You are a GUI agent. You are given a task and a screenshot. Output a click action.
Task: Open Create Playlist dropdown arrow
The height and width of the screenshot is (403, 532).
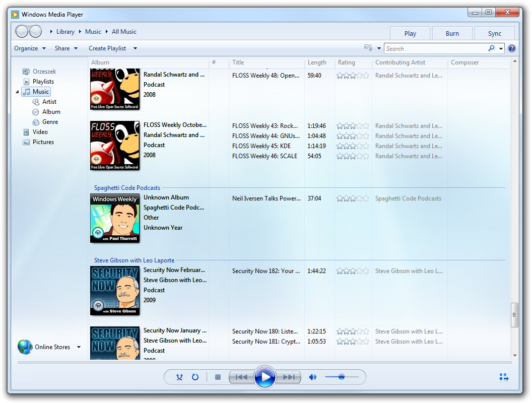[135, 48]
